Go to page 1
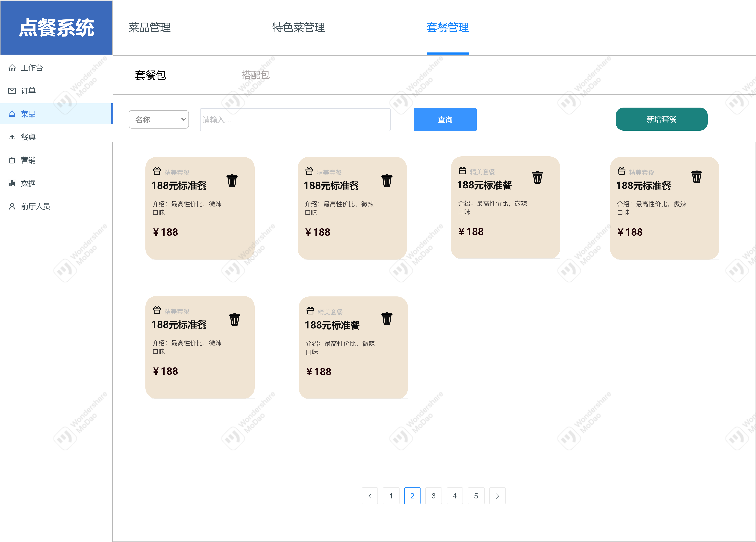Image resolution: width=756 pixels, height=542 pixels. (x=391, y=496)
